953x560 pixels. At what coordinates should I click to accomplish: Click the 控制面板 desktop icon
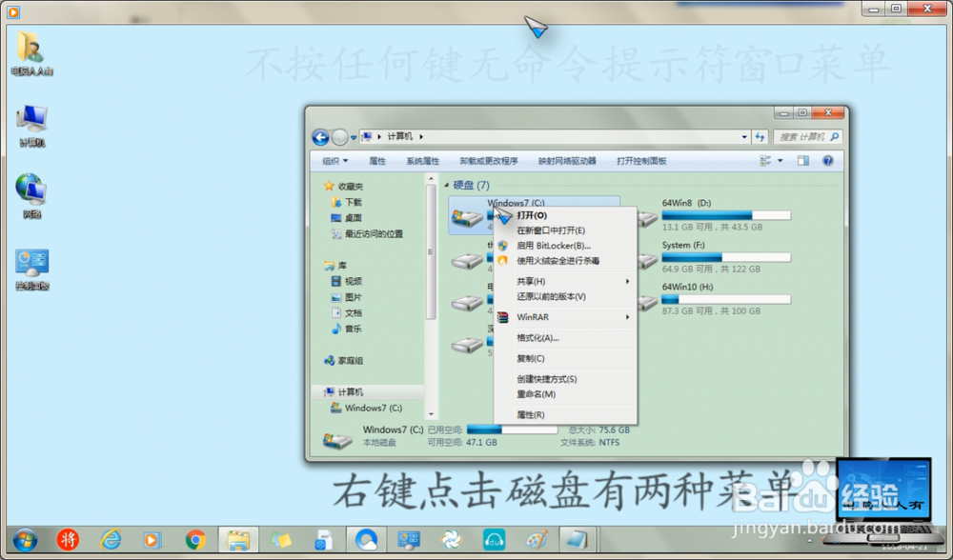31,270
